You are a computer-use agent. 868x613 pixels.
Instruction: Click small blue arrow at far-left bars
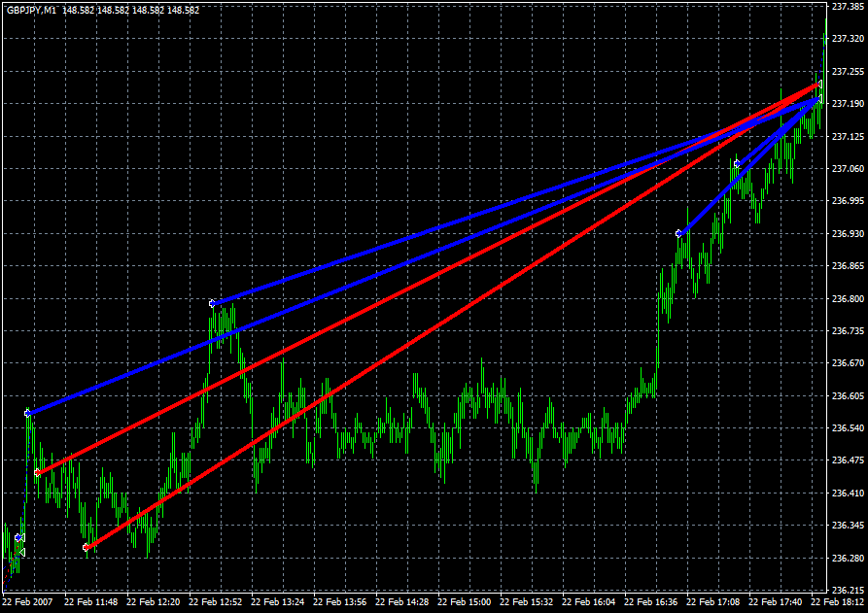pyautogui.click(x=17, y=537)
